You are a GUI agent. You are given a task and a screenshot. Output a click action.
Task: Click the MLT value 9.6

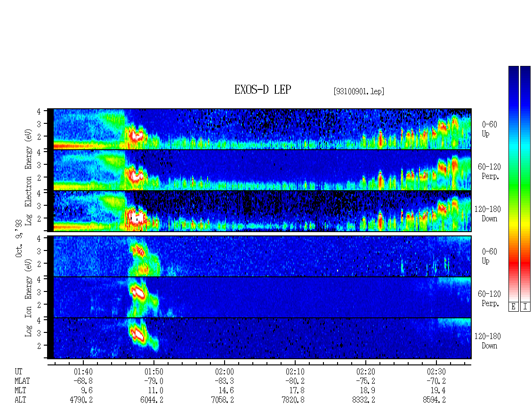pos(87,391)
